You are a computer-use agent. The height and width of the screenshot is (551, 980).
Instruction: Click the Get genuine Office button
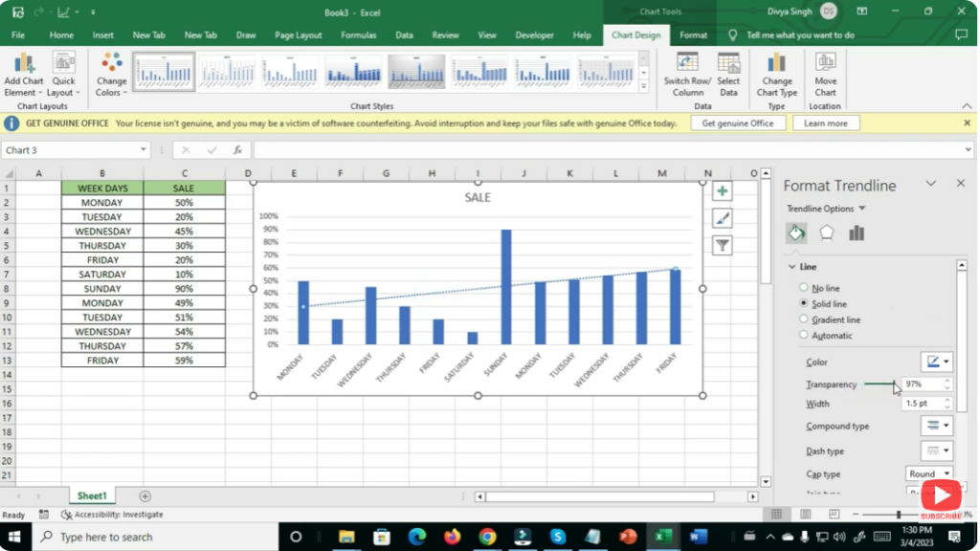pyautogui.click(x=737, y=123)
